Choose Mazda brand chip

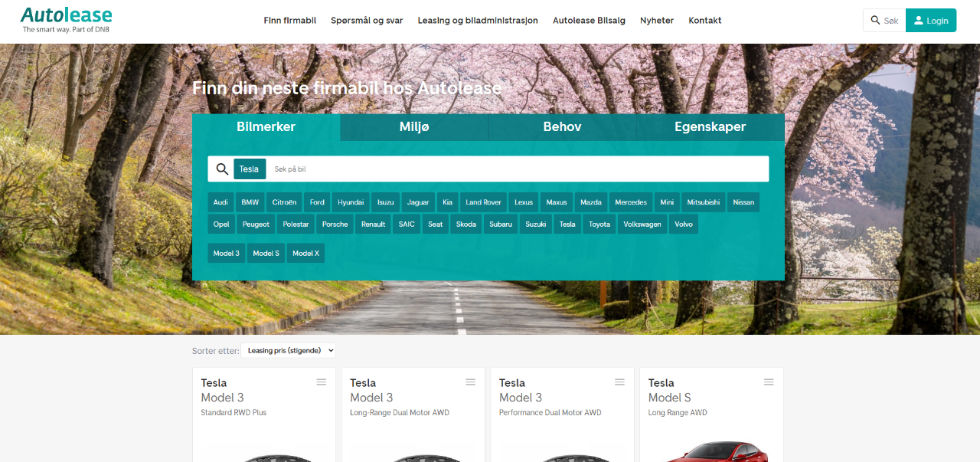(x=591, y=202)
